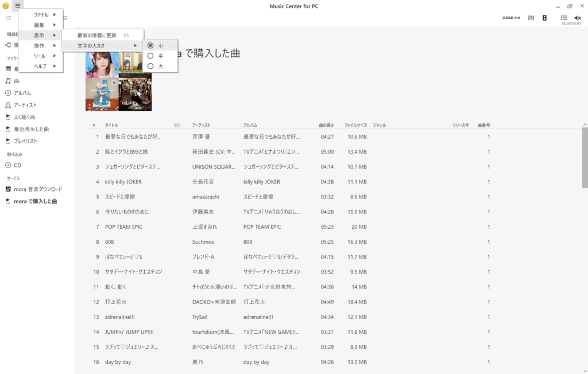This screenshot has height=374, width=588.
Task: Expand the ツール submenu
Action: 41,56
